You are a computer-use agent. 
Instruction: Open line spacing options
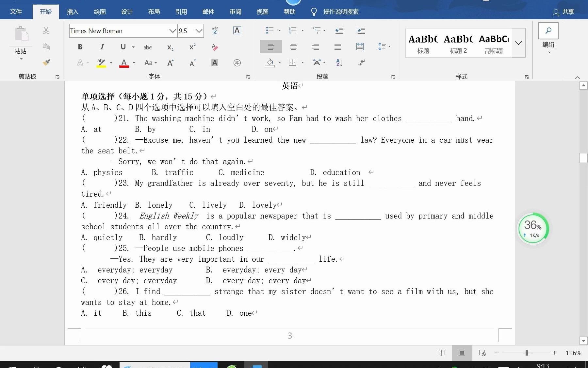coord(384,46)
